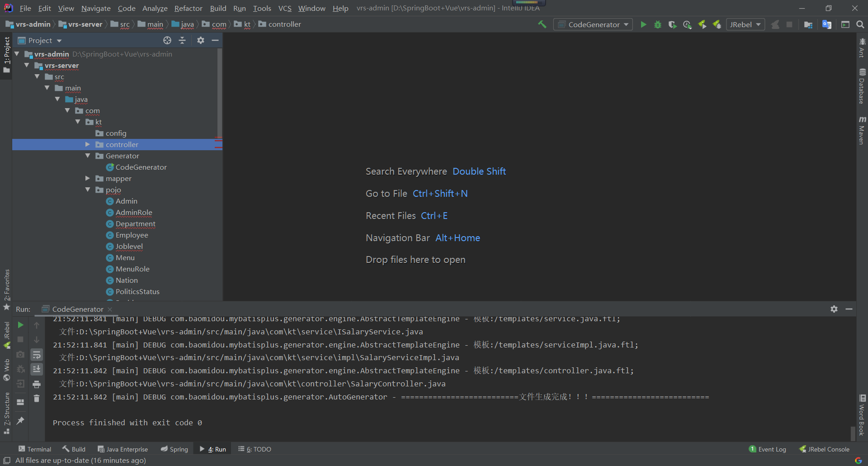Image resolution: width=868 pixels, height=466 pixels.
Task: Toggle the JRebel left side tool window
Action: [x=6, y=335]
